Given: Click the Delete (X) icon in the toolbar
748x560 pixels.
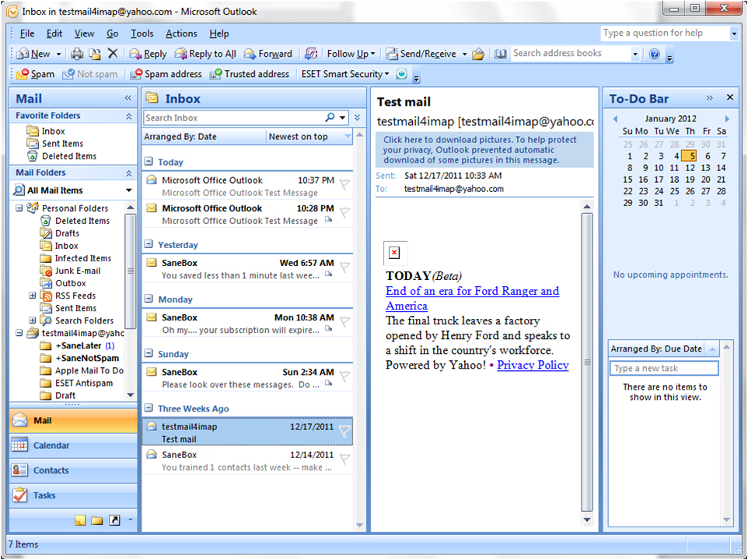Looking at the screenshot, I should coord(113,54).
